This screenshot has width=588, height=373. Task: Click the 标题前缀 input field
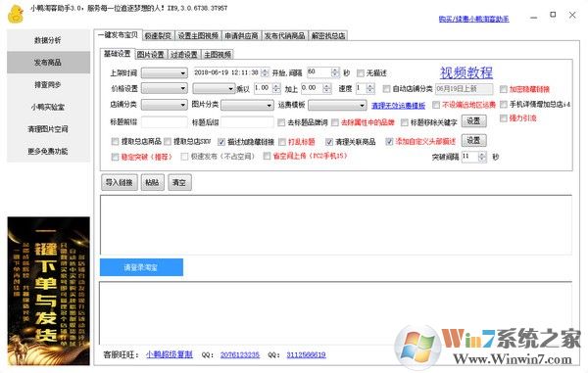click(x=165, y=122)
